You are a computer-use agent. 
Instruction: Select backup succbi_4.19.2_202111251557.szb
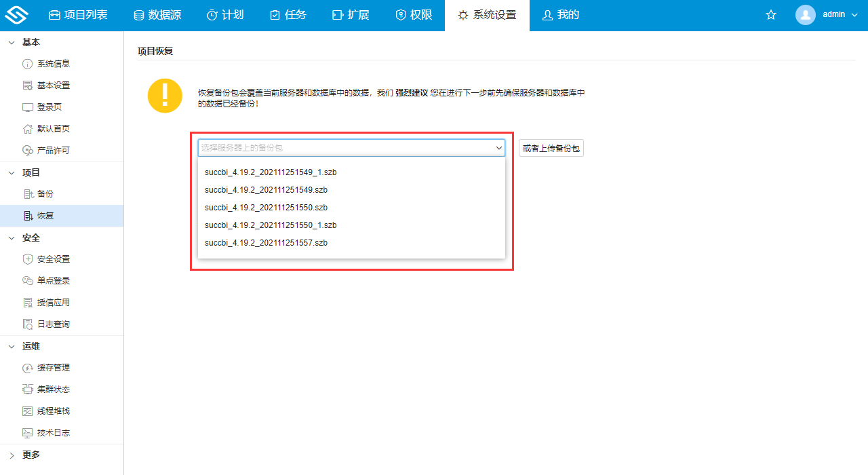click(x=266, y=243)
